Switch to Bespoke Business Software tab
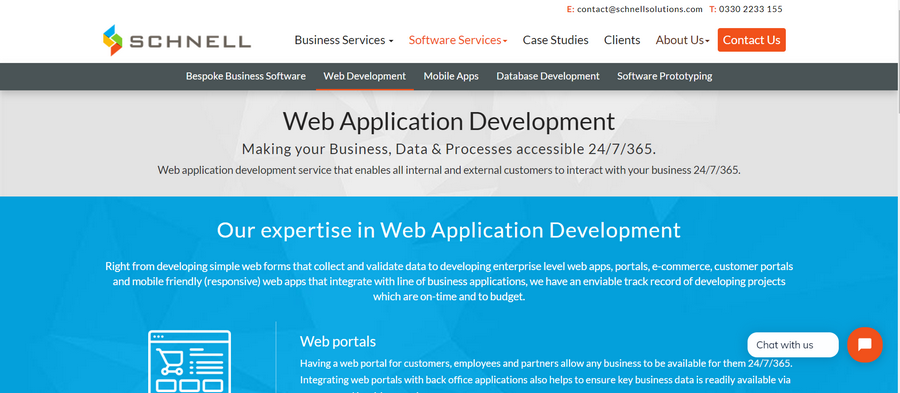Screen dimensions: 900x393 click(x=246, y=76)
